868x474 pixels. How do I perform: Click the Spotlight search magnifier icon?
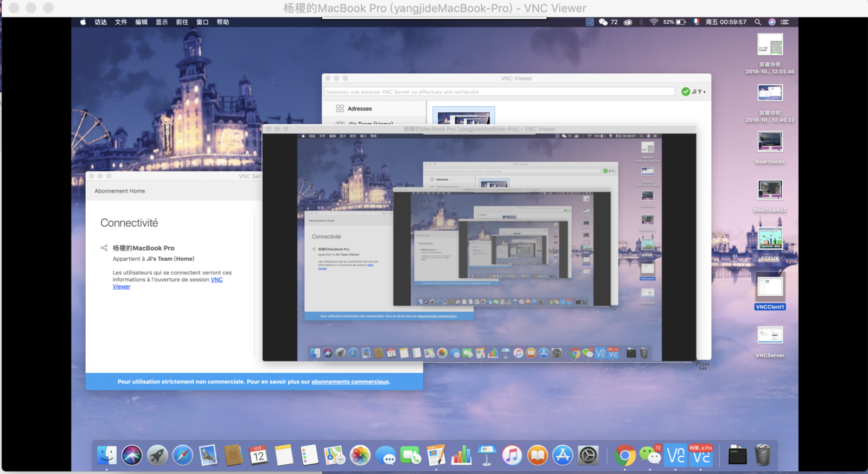[x=758, y=22]
